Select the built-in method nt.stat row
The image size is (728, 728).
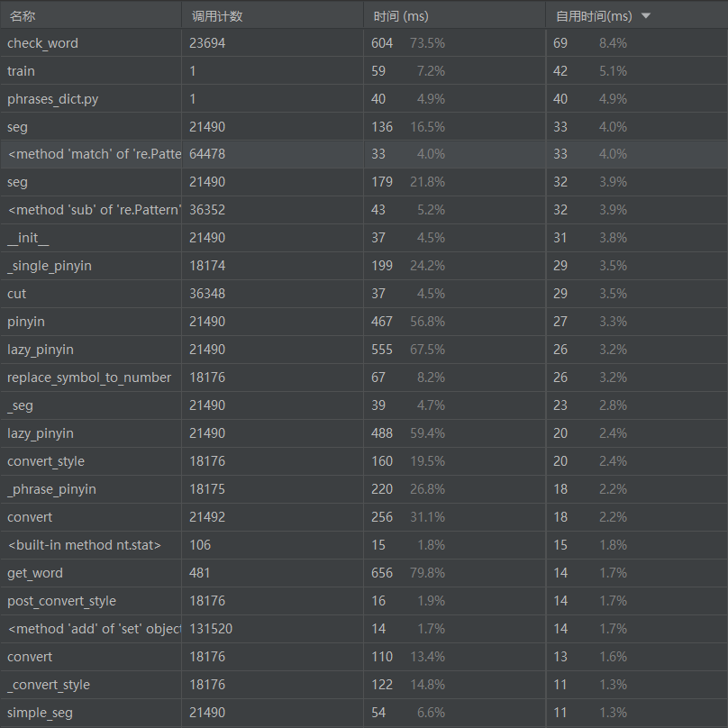coord(84,545)
